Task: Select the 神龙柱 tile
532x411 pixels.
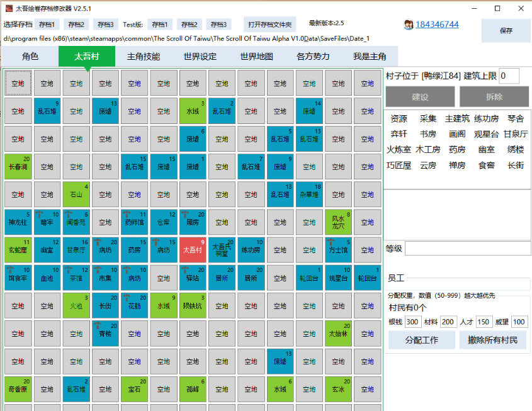Action: coord(18,222)
